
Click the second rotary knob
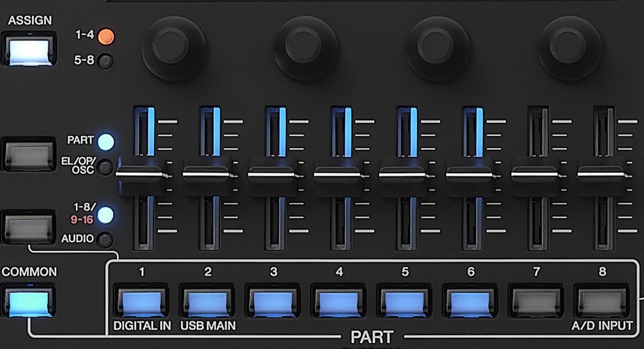point(303,45)
